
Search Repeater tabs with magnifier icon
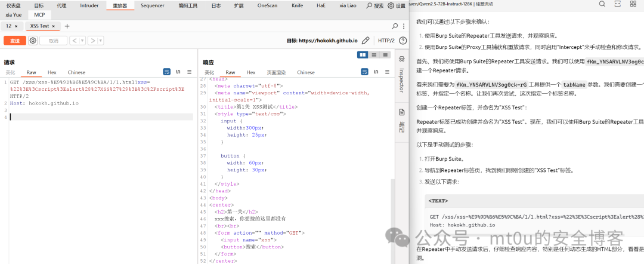pos(395,26)
